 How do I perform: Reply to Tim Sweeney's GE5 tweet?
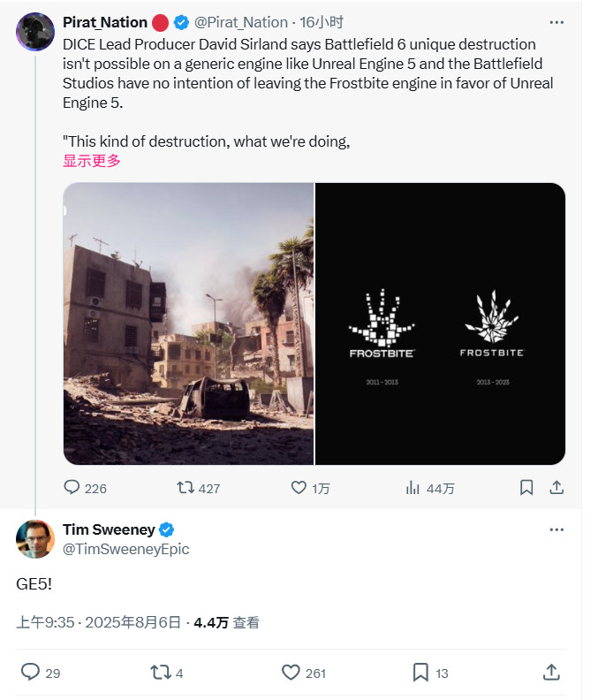click(x=30, y=673)
